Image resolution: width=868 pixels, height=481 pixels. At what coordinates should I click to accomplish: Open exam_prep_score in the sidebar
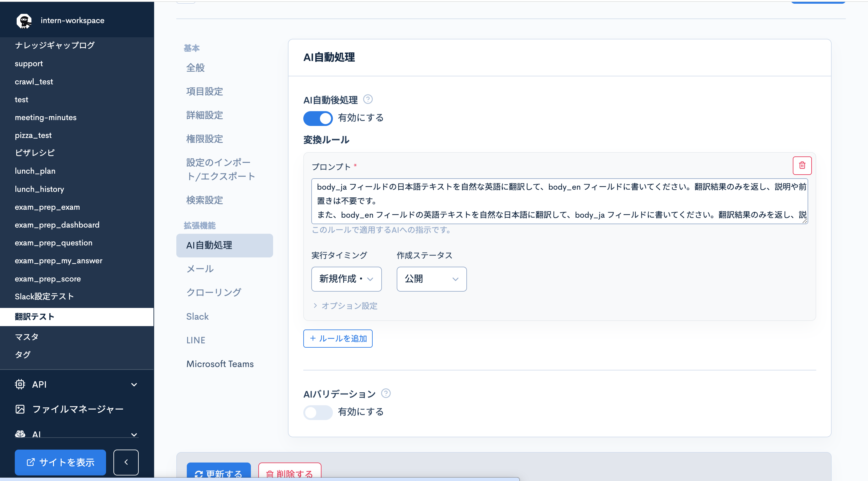click(x=47, y=279)
